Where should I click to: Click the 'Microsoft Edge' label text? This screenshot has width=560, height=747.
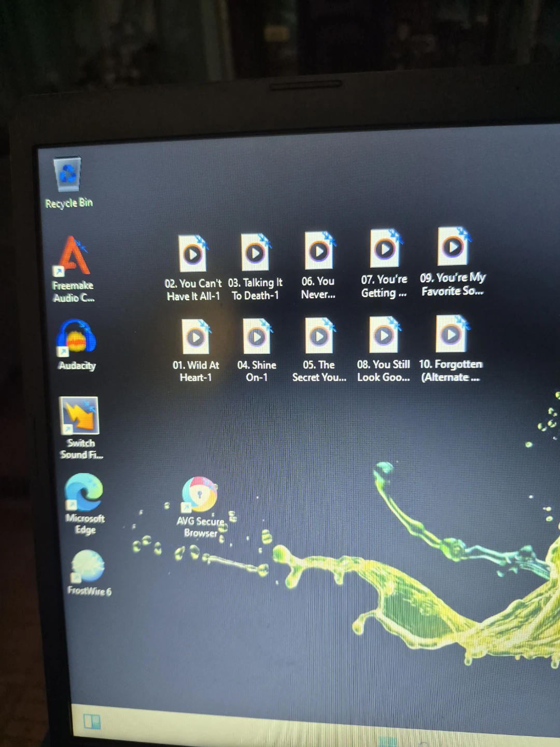click(x=85, y=524)
